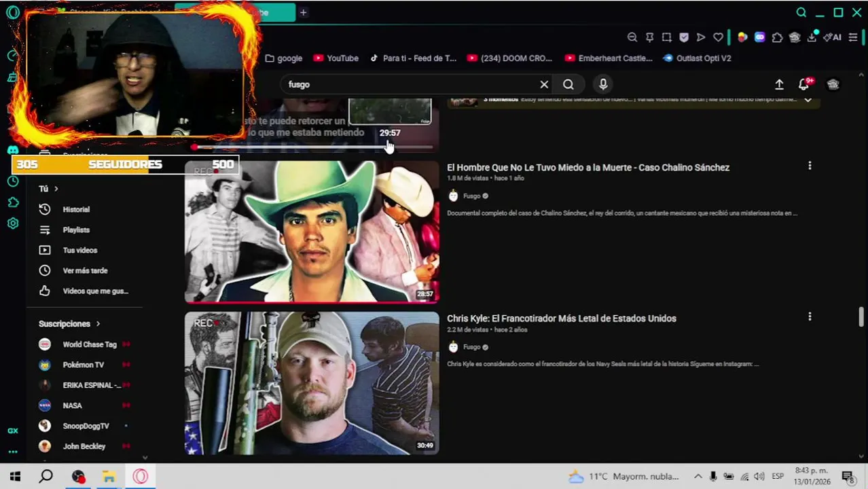The width and height of the screenshot is (868, 489).
Task: Open Extensions cube icon in Opera sidebar
Action: tap(12, 202)
